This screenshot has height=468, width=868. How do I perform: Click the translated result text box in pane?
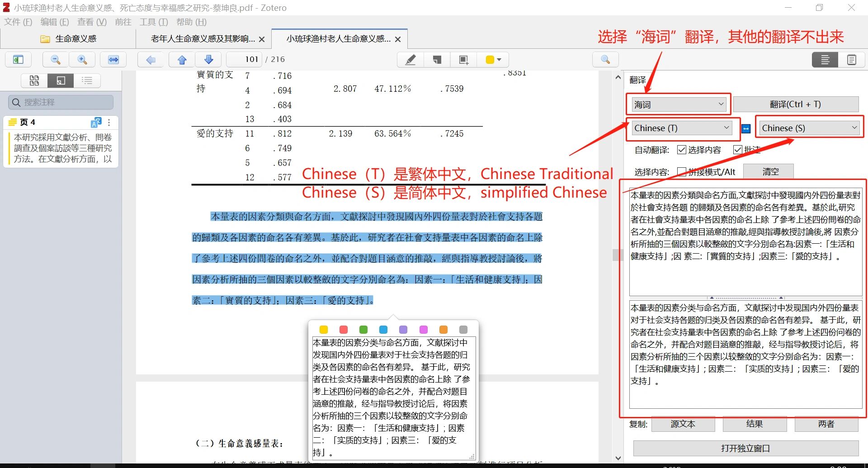point(745,354)
